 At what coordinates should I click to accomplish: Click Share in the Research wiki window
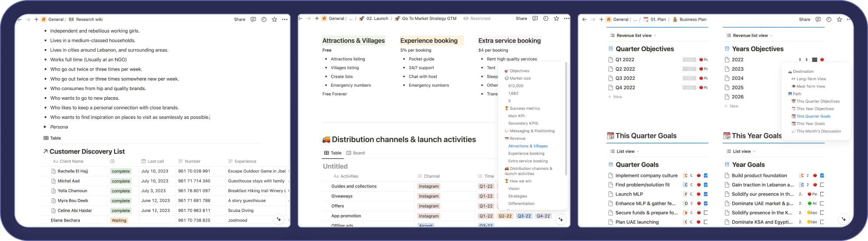(240, 20)
